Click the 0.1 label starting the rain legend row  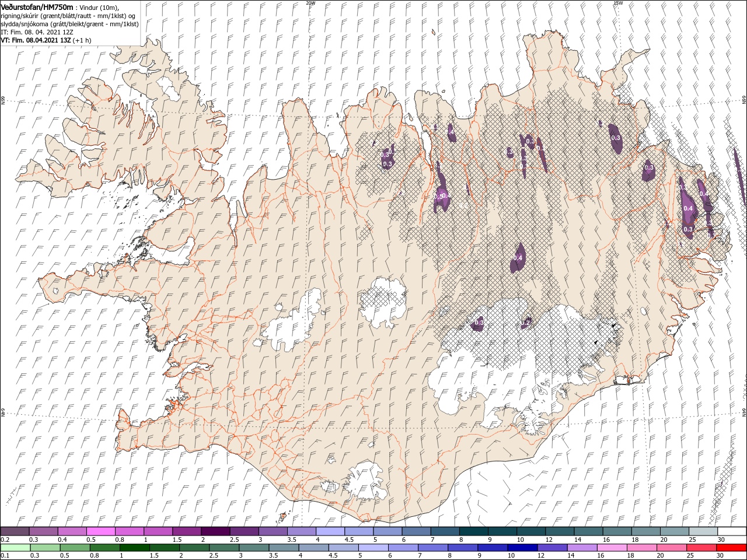[5, 556]
